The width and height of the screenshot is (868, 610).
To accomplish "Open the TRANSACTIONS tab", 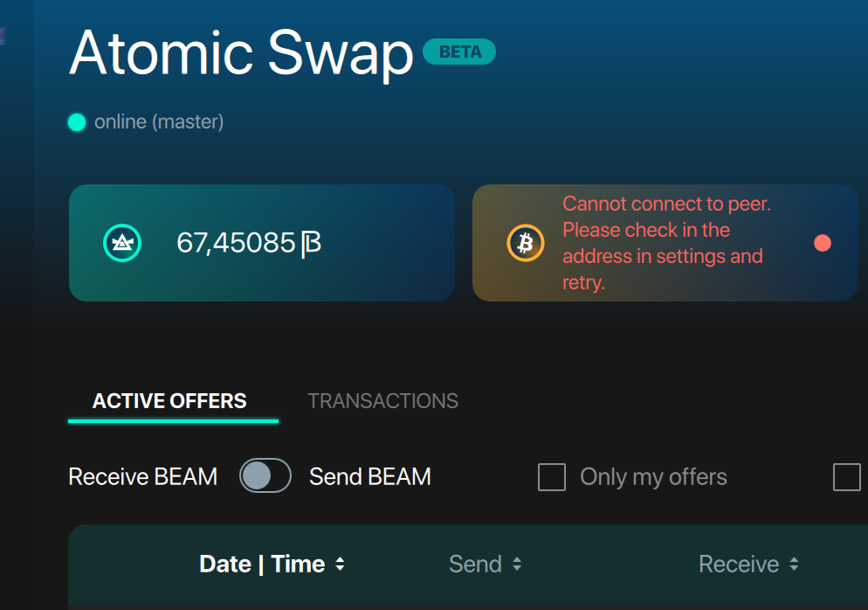I will point(382,400).
